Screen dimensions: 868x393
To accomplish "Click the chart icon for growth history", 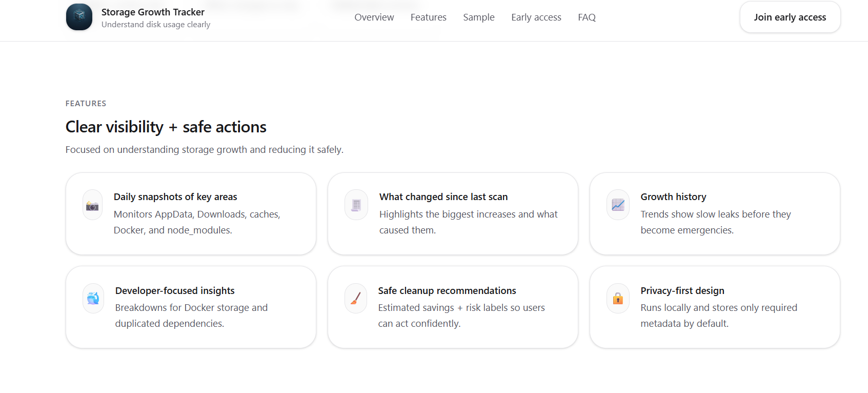I will [618, 205].
